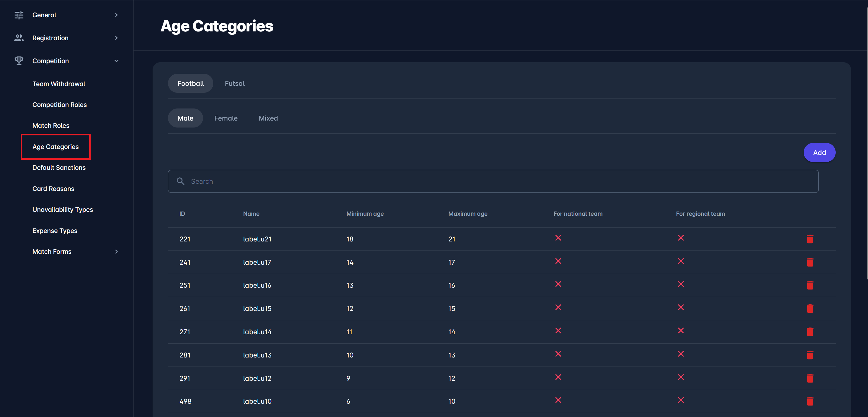Collapse the Competition section chevron
The width and height of the screenshot is (868, 417).
pos(116,61)
